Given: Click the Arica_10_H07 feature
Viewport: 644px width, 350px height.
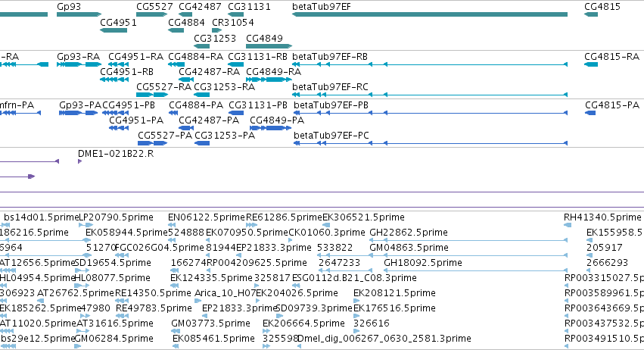Looking at the screenshot, I should pos(198,301).
